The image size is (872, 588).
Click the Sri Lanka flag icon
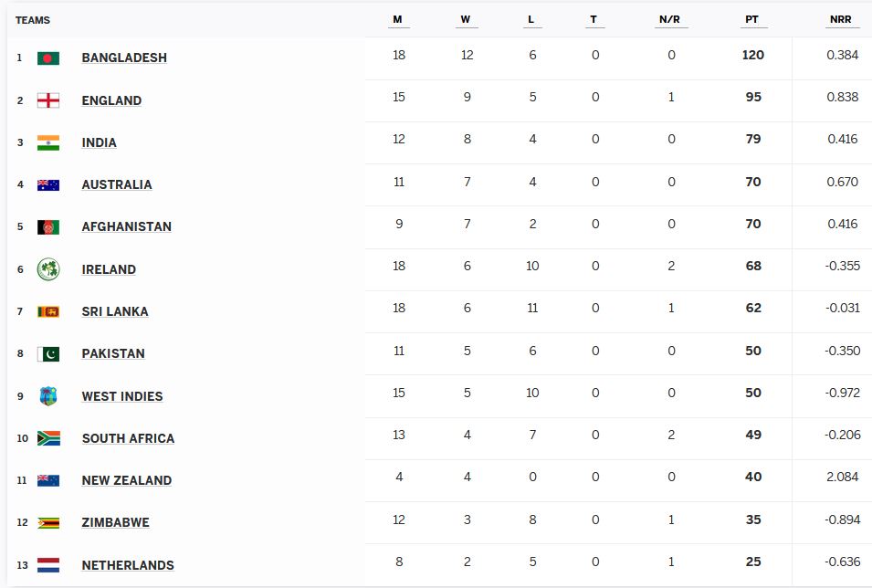[x=48, y=311]
